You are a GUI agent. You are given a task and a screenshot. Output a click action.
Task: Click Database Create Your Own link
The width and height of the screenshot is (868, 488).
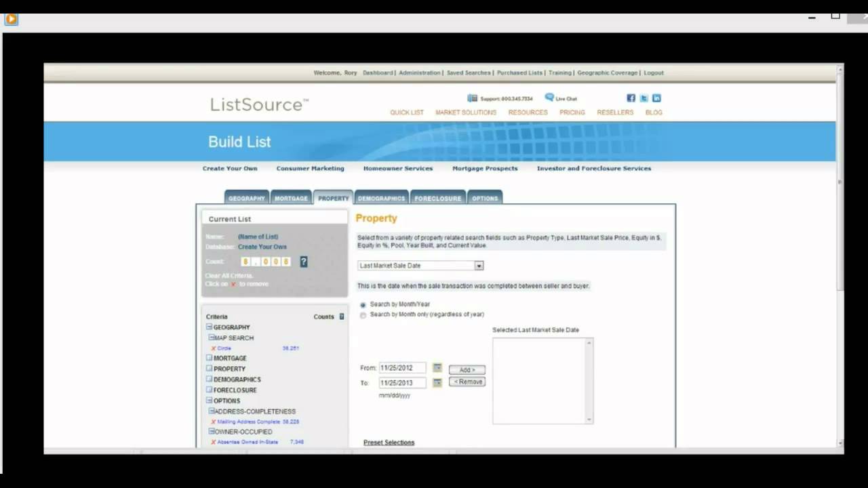coord(262,247)
